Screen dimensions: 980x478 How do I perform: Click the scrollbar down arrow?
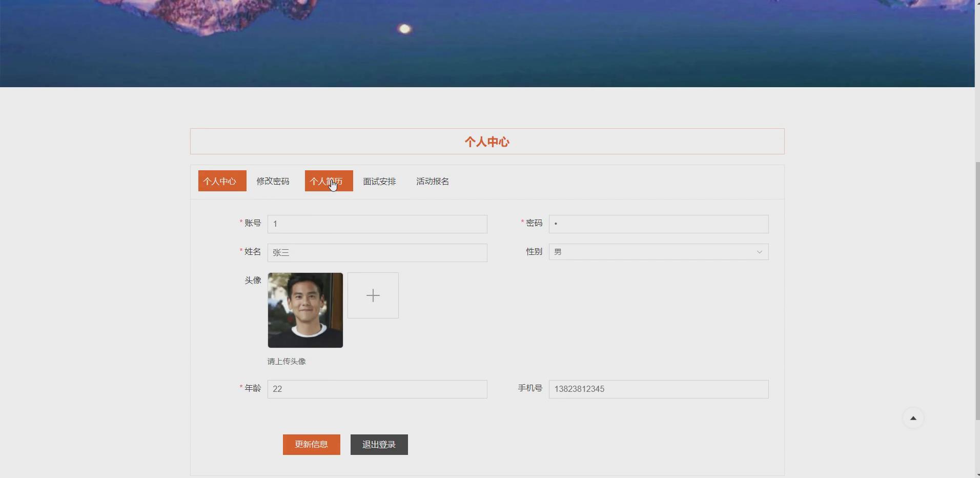(977, 474)
